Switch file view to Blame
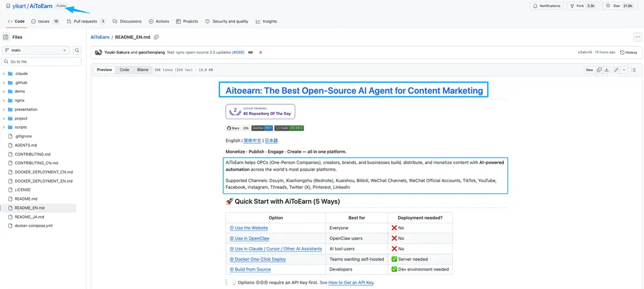 [x=143, y=70]
